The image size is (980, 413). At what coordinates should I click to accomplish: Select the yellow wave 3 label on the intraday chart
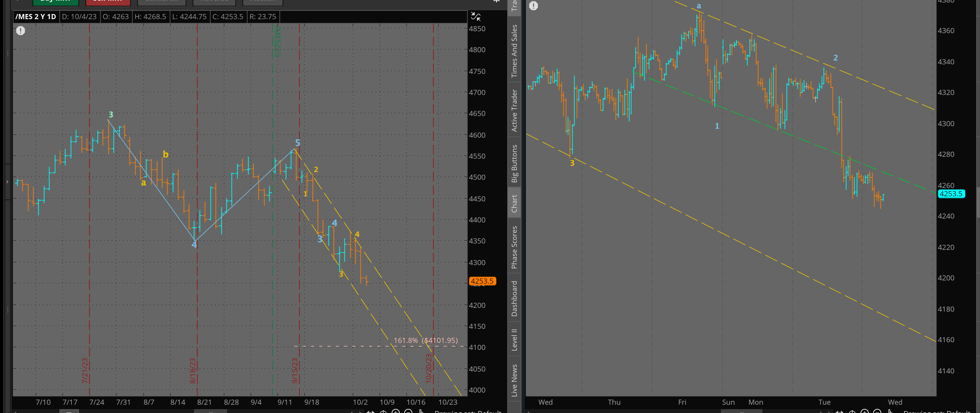(572, 163)
